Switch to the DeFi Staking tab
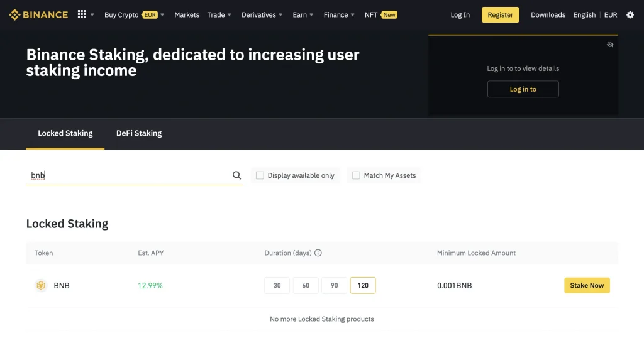This screenshot has height=360, width=644. pos(139,133)
